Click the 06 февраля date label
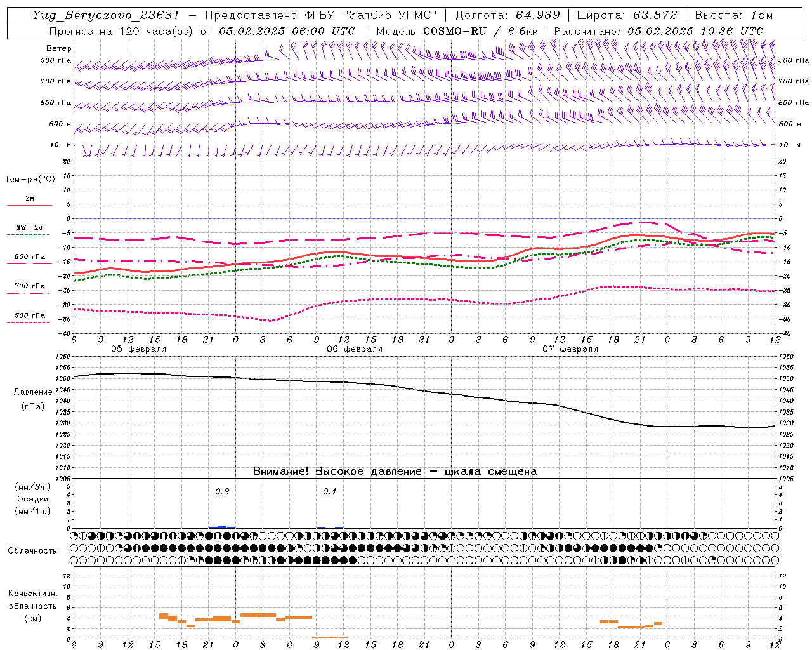 (355, 349)
